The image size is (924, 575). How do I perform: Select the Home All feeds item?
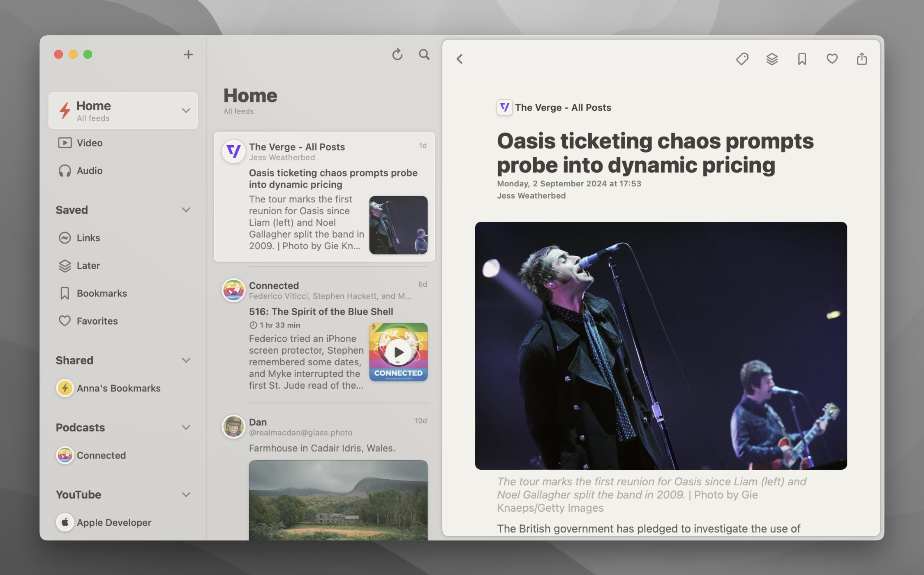(123, 110)
